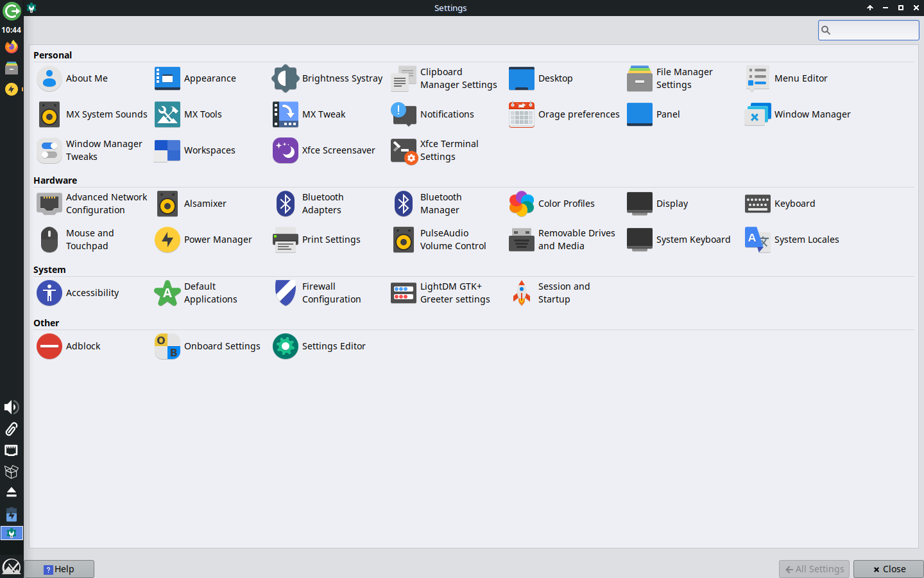The height and width of the screenshot is (578, 924).
Task: Open the MX menu button at bottom-left
Action: coord(12,567)
